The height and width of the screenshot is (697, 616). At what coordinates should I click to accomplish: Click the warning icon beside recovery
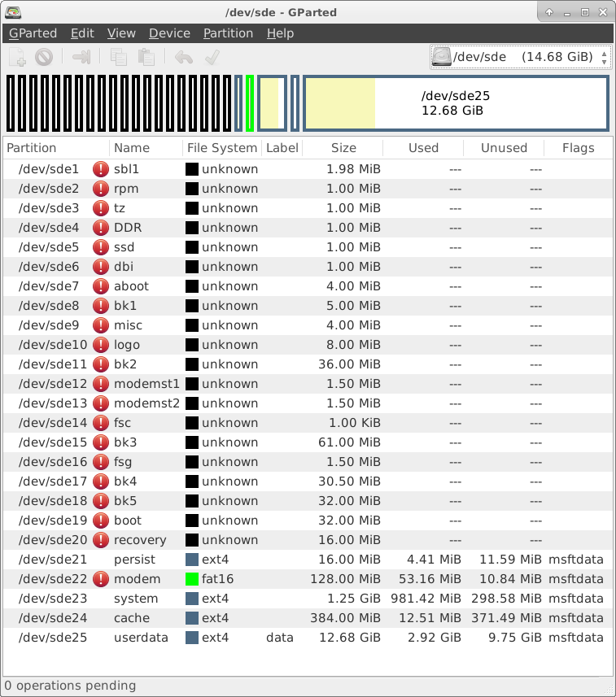pyautogui.click(x=101, y=540)
